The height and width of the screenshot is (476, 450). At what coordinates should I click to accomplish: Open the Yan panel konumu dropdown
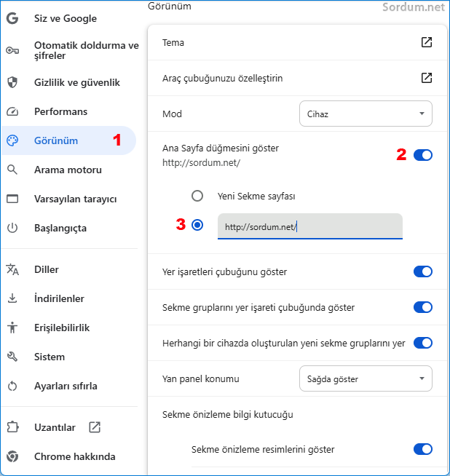pos(366,378)
